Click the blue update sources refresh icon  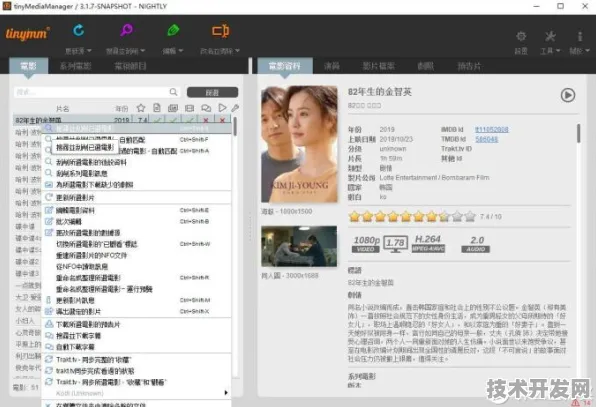tap(79, 30)
